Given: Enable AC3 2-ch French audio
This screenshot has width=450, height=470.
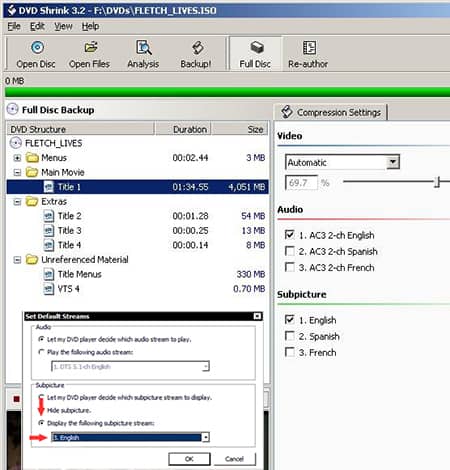Looking at the screenshot, I should point(290,267).
